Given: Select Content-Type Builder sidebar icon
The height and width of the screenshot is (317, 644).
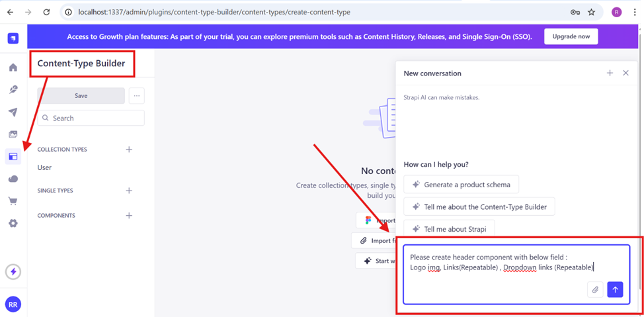Looking at the screenshot, I should click(x=13, y=157).
